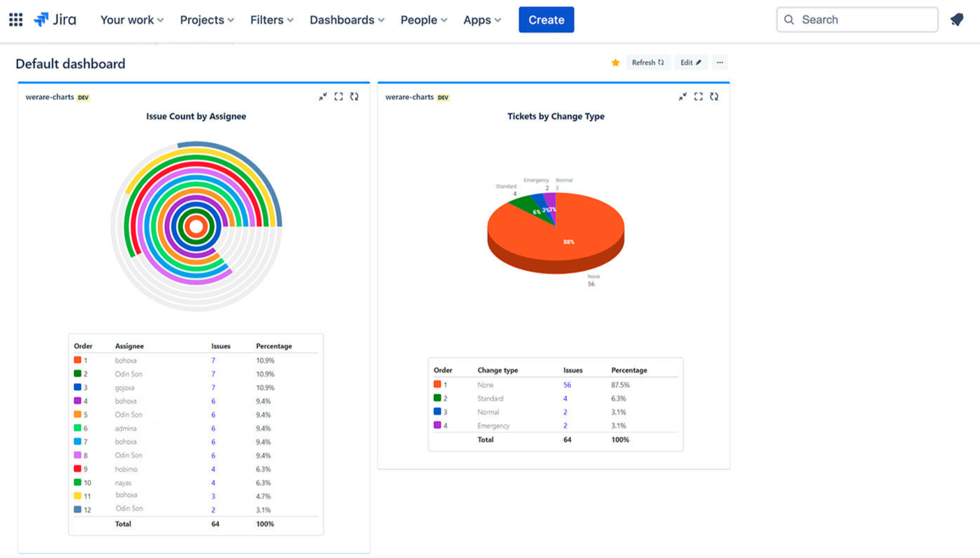Star the Default dashboard as favorite
Viewport: 980px width, 558px height.
coord(615,63)
